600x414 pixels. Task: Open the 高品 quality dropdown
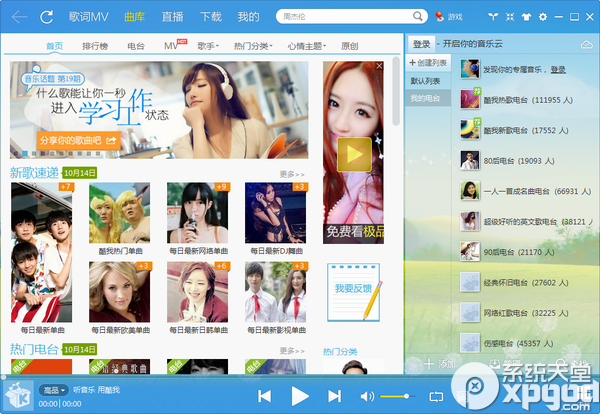point(54,390)
